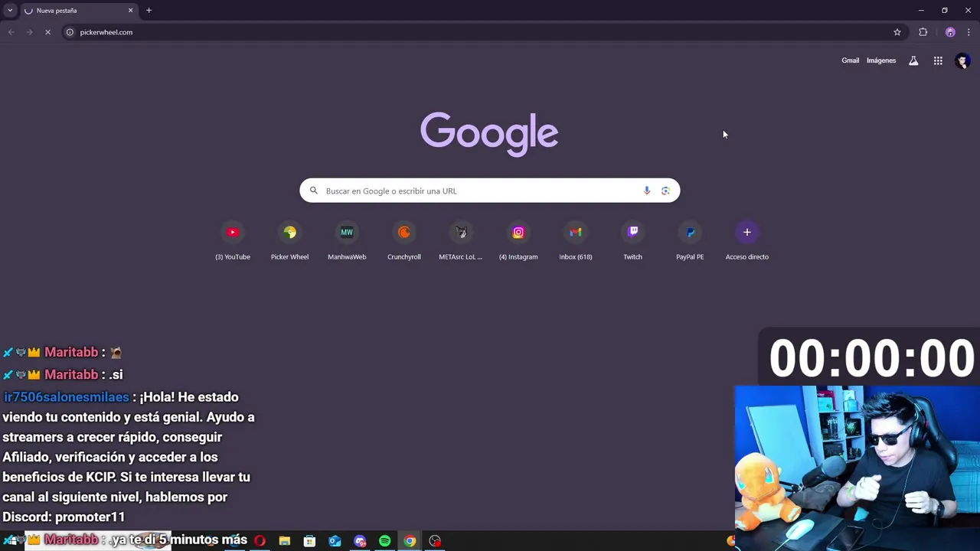Viewport: 980px width, 551px height.
Task: Open the METAsrc LoL shortcut
Action: (x=461, y=240)
